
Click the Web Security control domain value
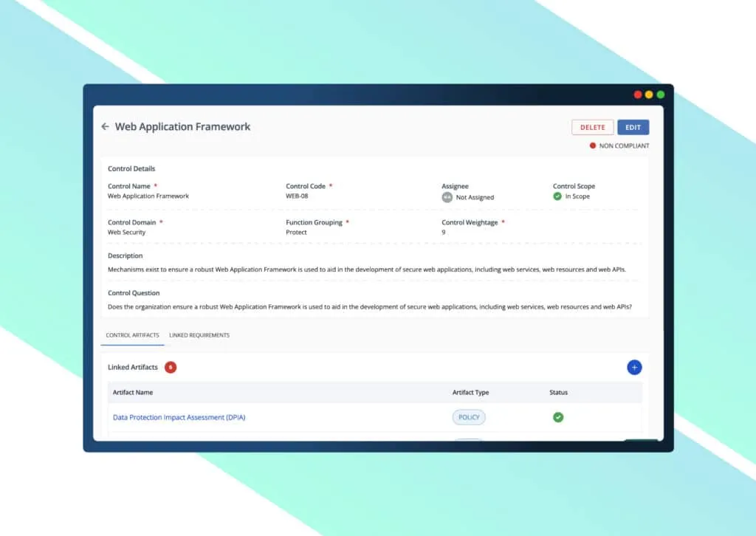pyautogui.click(x=126, y=233)
